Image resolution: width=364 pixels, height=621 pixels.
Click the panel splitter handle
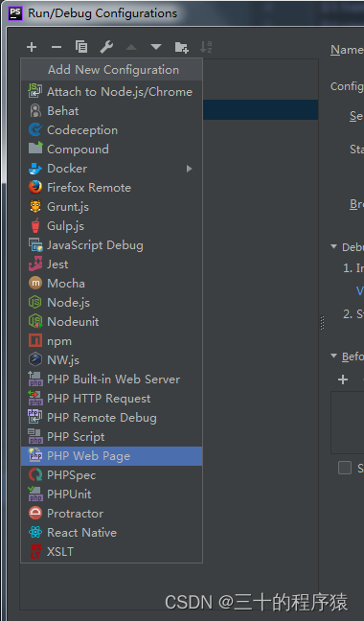(322, 323)
